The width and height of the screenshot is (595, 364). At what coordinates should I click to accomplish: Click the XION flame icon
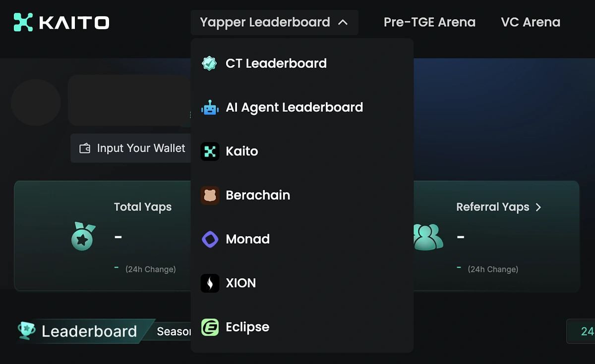click(210, 283)
